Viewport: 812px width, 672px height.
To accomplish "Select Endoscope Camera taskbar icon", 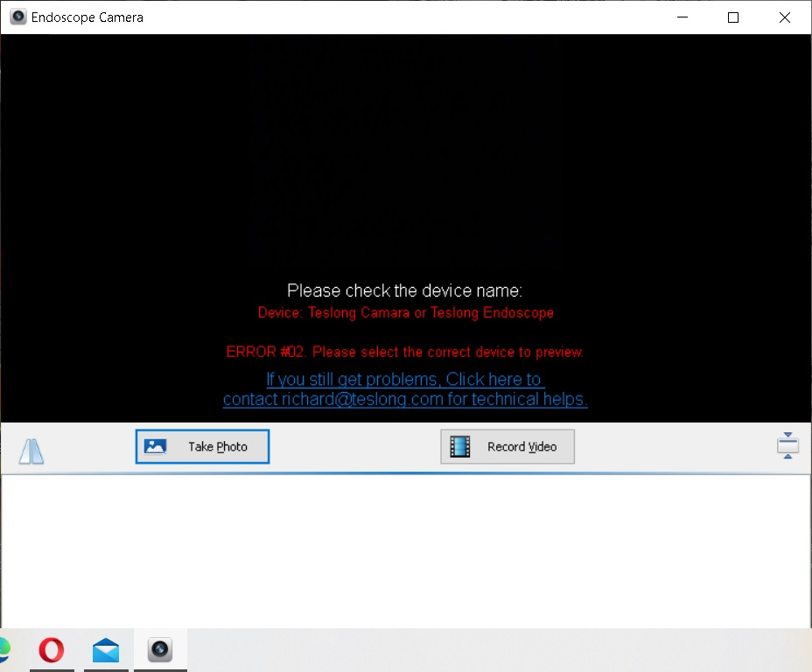I will coord(160,650).
